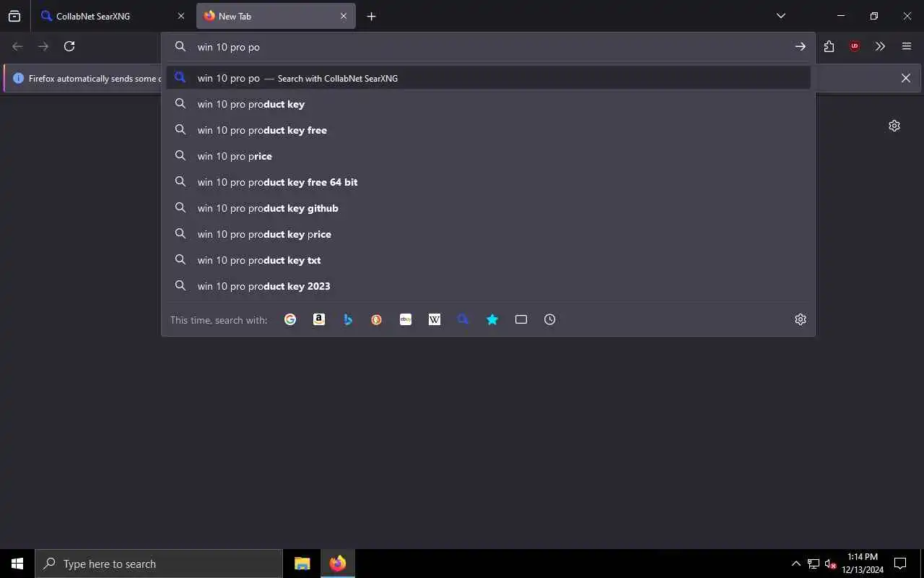Choose suggestion 'win 10 pro price'
Viewport: 924px width, 578px height.
point(488,156)
